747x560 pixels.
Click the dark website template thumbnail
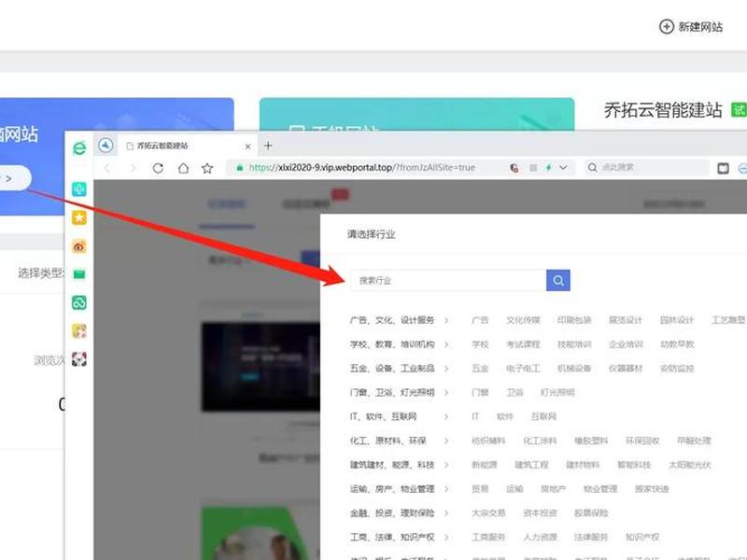(261, 367)
